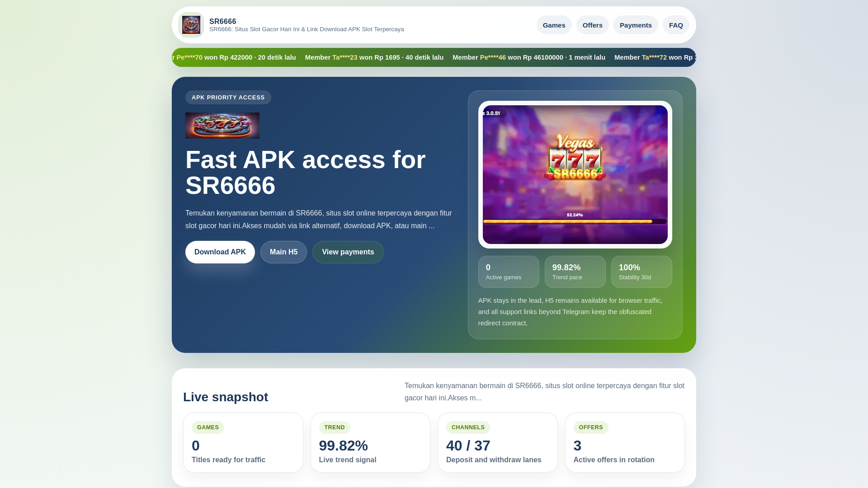Click the 'Live trend signal' label
The image size is (868, 488).
click(348, 460)
